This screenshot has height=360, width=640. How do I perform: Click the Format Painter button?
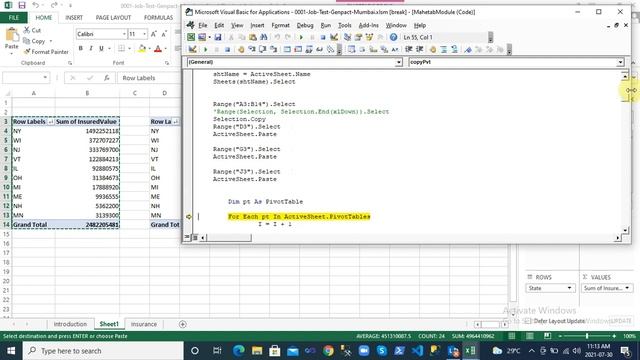[46, 52]
